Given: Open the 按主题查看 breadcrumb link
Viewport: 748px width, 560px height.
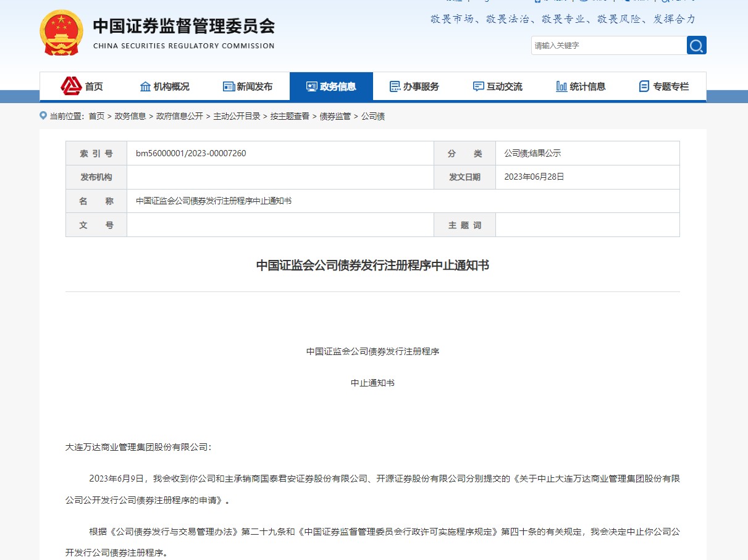Looking at the screenshot, I should 290,116.
